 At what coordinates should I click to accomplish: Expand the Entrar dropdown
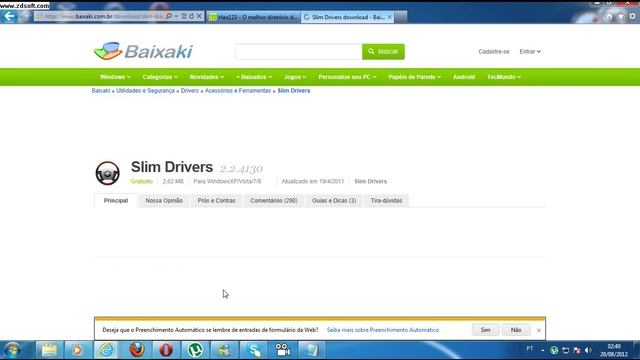(530, 51)
